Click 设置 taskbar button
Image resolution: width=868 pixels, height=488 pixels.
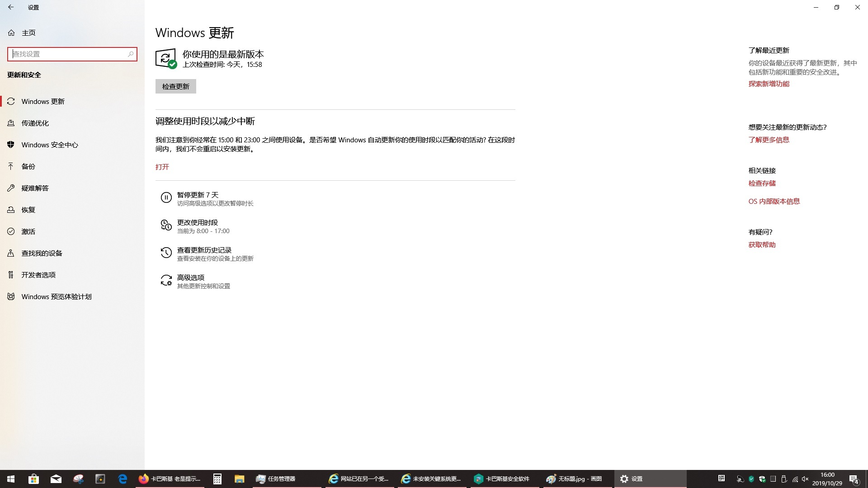click(650, 479)
